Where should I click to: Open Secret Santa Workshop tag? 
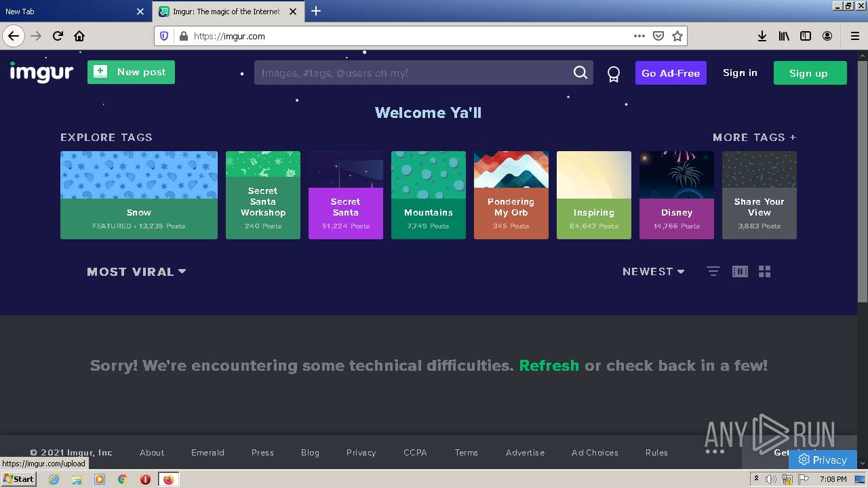pyautogui.click(x=263, y=195)
